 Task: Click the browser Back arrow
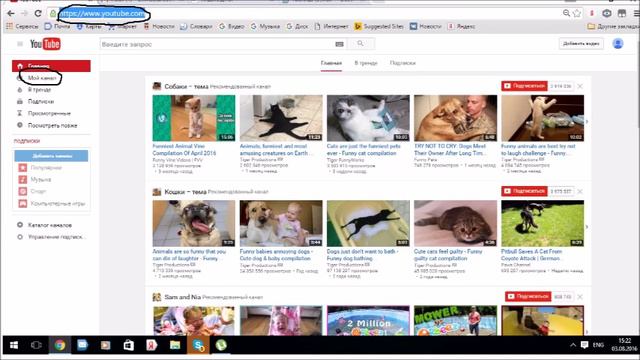pyautogui.click(x=11, y=13)
